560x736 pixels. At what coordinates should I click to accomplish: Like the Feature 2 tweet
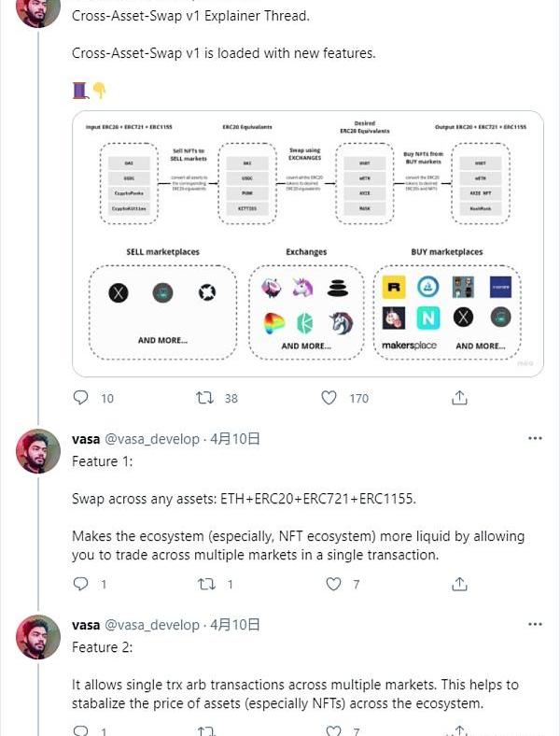333,730
